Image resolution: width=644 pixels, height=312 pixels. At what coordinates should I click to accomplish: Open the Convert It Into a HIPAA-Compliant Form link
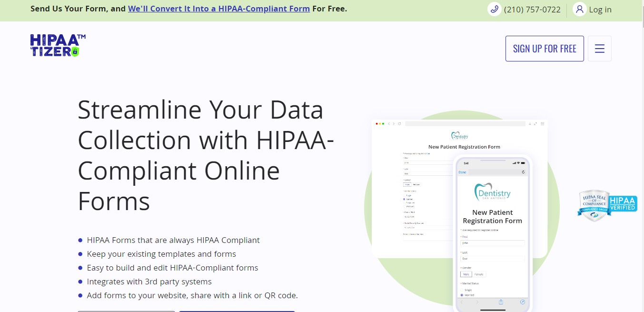tap(219, 9)
